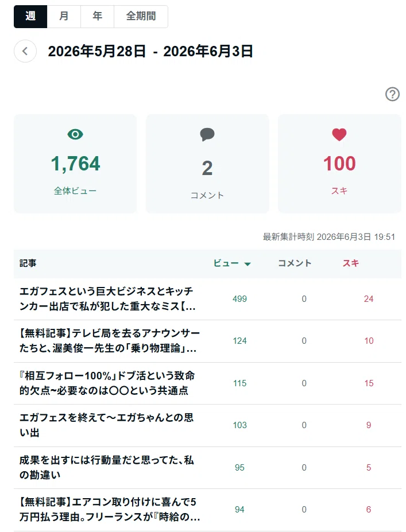Click the 最新集計時刻 timestamp text
The image size is (406, 532).
(x=329, y=237)
